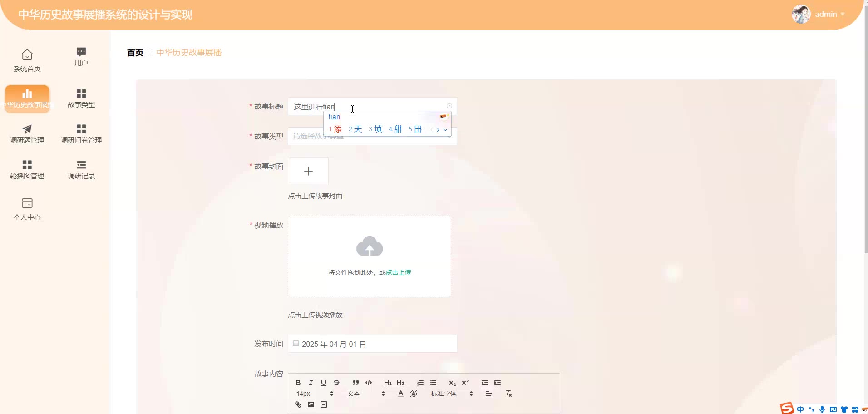Choose IME candidate 甜
This screenshot has width=868, height=414.
pos(395,129)
